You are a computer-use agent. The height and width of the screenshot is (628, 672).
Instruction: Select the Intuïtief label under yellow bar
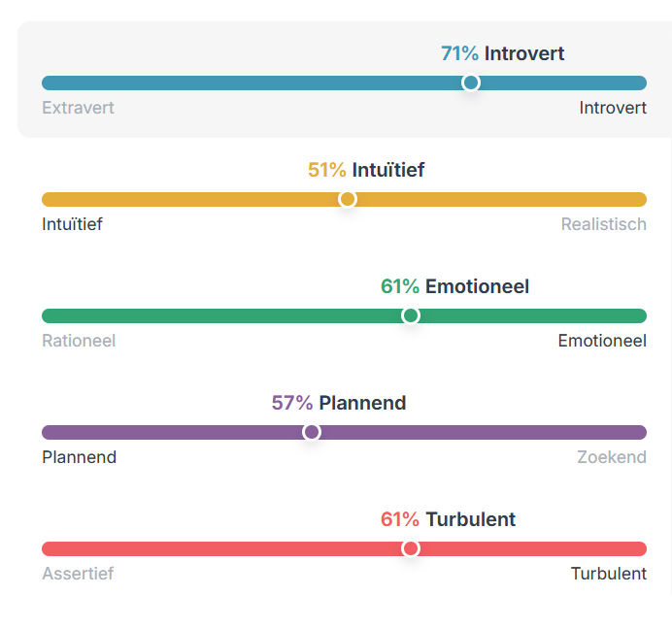pos(73,224)
